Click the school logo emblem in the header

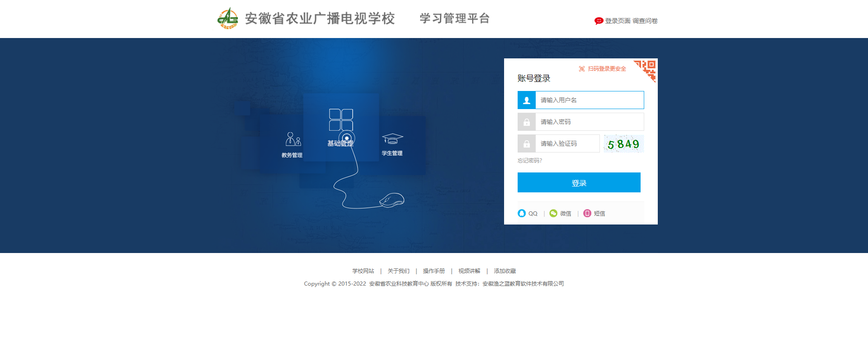[x=227, y=19]
